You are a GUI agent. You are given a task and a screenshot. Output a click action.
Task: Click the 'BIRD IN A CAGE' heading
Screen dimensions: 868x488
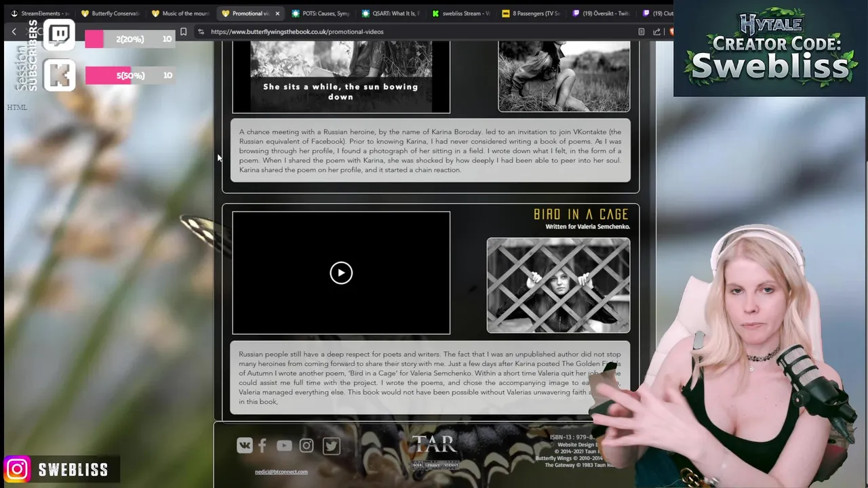581,214
